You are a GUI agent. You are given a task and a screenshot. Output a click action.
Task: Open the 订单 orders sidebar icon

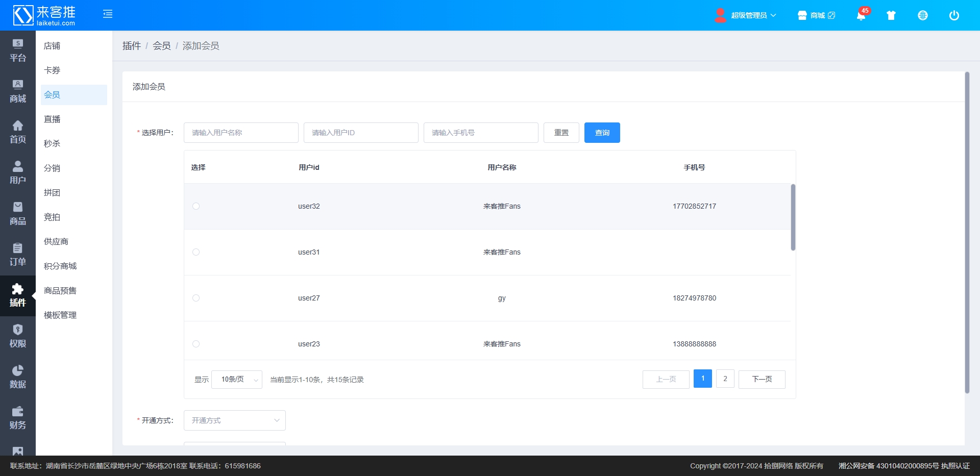(x=17, y=255)
